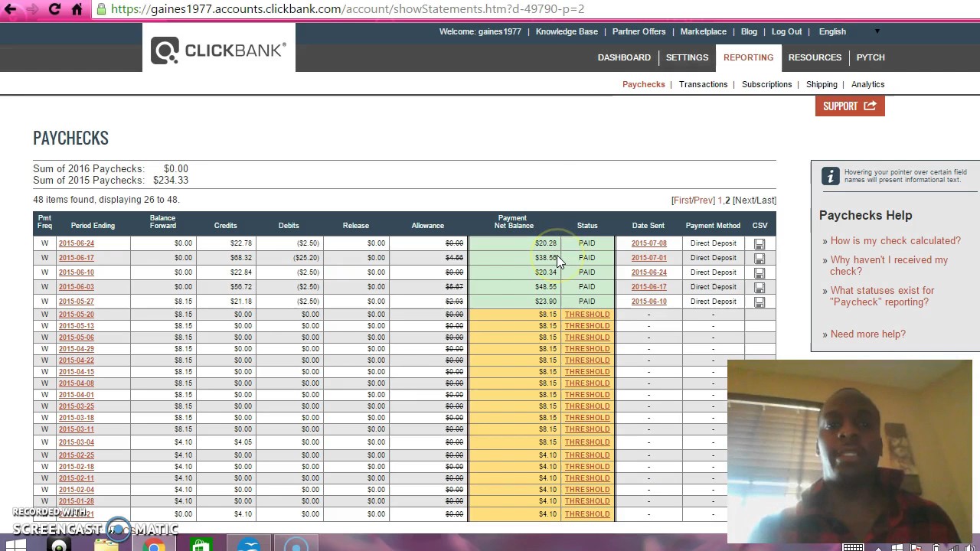
Task: Open the Windows Store taskbar icon
Action: click(x=201, y=545)
